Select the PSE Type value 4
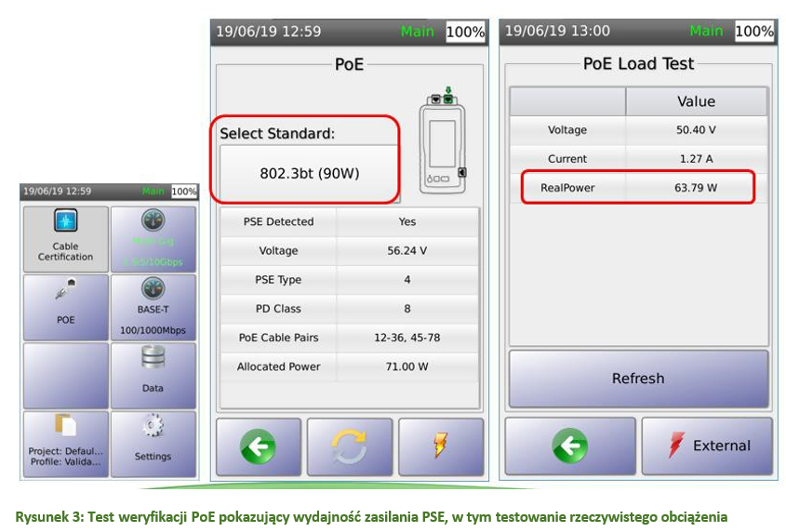 (407, 280)
